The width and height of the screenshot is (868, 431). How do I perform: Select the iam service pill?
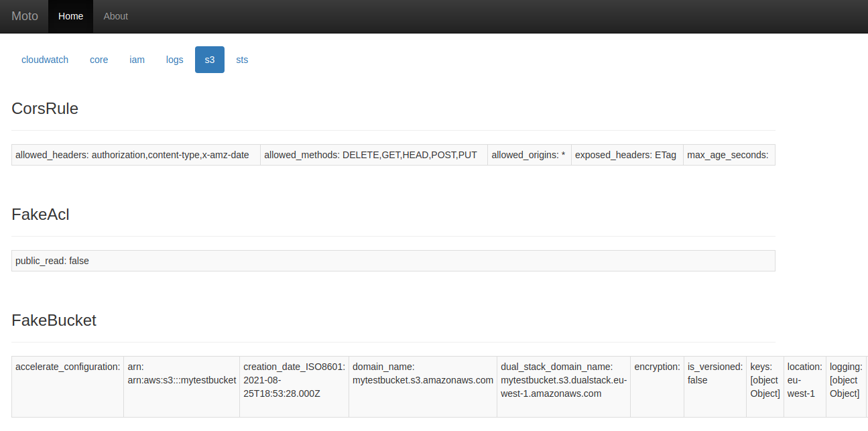point(137,60)
